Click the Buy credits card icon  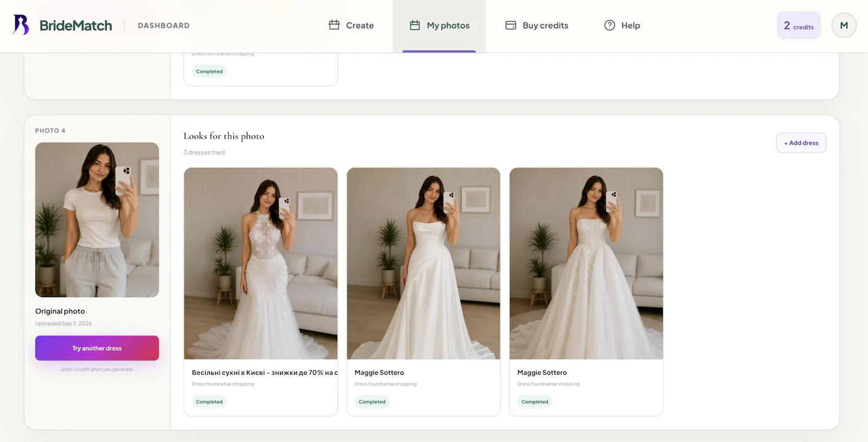pos(510,25)
